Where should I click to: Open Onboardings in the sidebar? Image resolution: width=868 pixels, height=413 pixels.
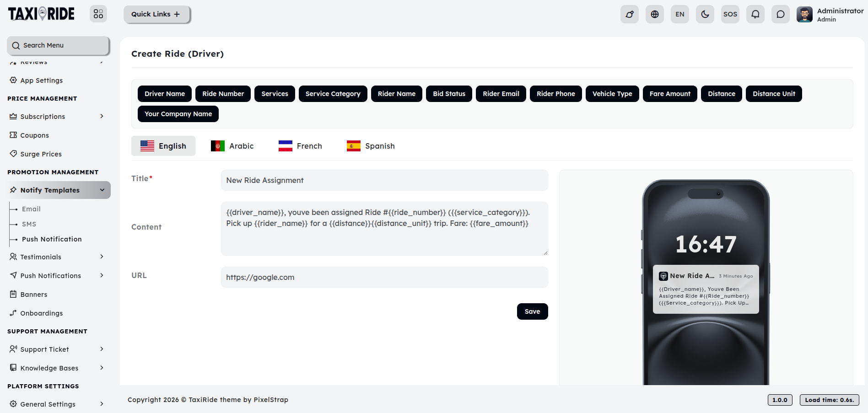coord(58,313)
